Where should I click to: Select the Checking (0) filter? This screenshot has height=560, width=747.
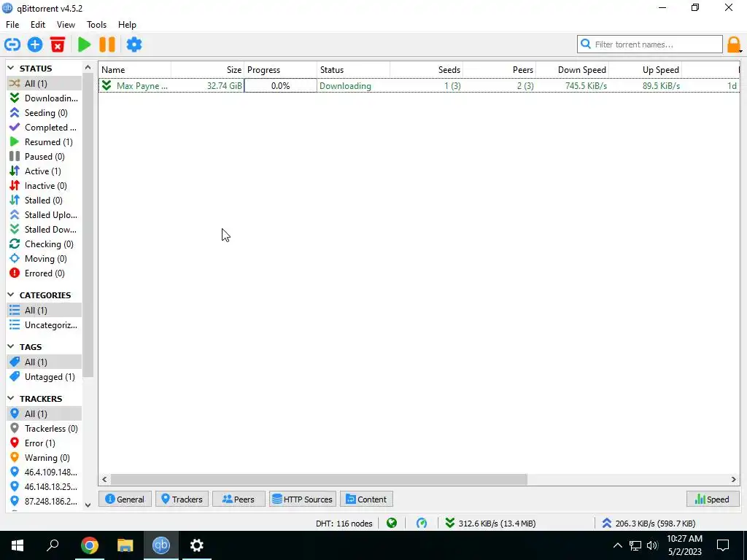44,244
